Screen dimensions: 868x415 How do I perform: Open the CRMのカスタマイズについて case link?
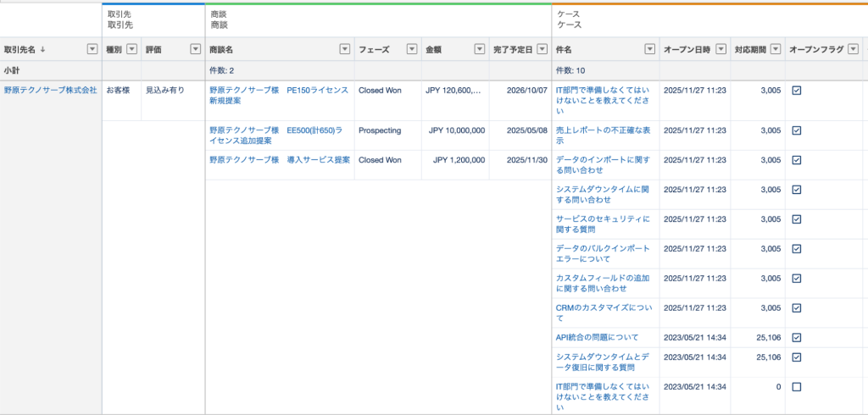pyautogui.click(x=604, y=307)
